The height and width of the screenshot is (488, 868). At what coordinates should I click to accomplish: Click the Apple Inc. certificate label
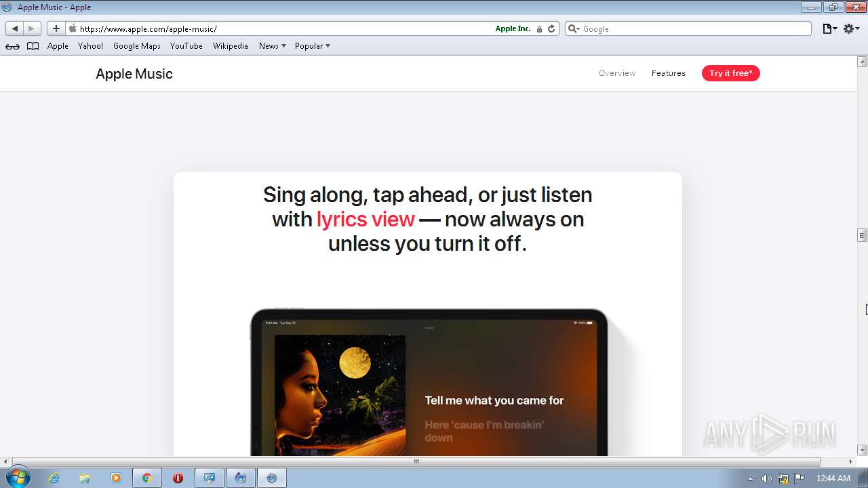[513, 28]
